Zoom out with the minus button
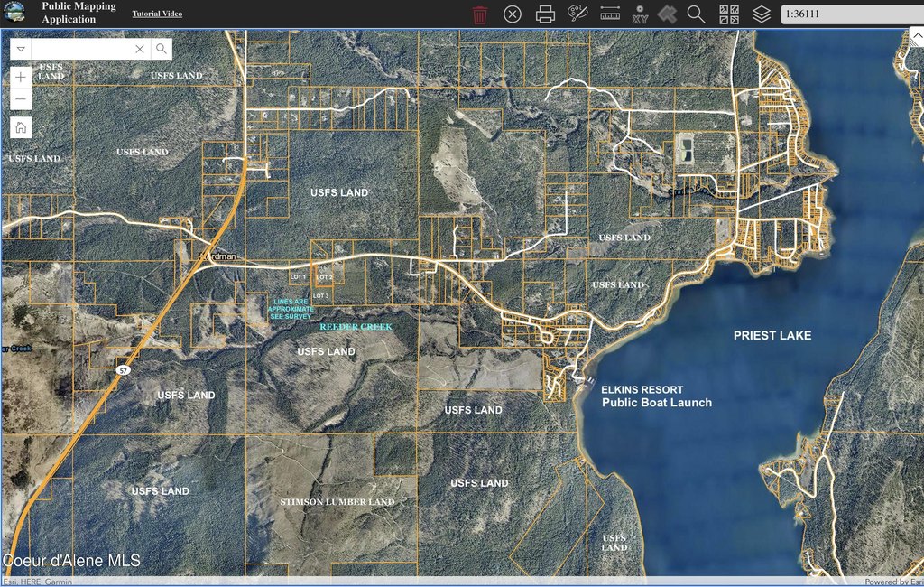This screenshot has width=924, height=587. [21, 99]
